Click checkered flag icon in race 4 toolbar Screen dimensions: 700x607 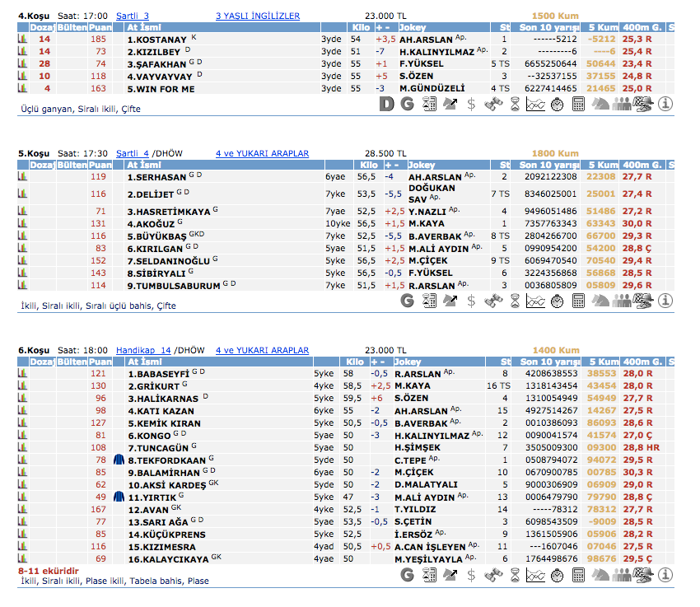(644, 104)
